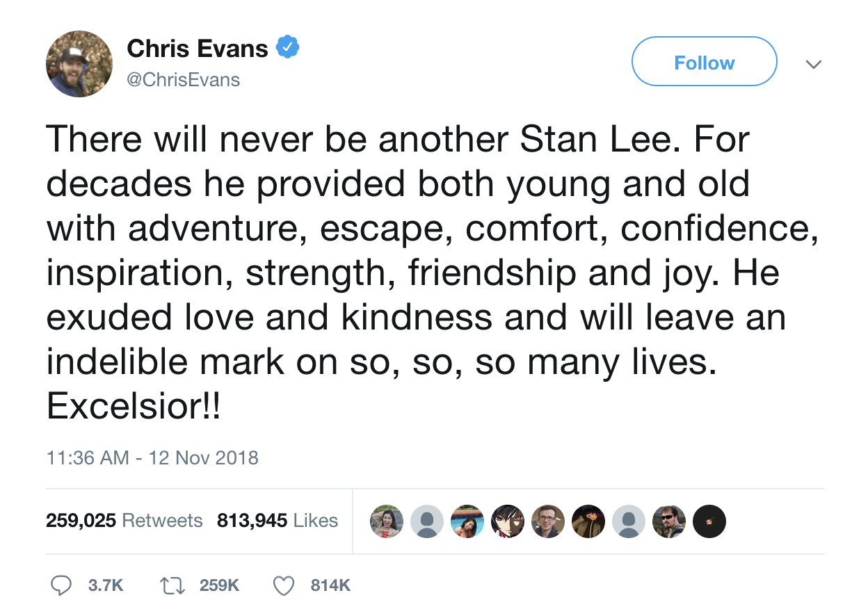Image resolution: width=868 pixels, height=609 pixels.
Task: Retweet using the retweet arrows icon
Action: 172,585
